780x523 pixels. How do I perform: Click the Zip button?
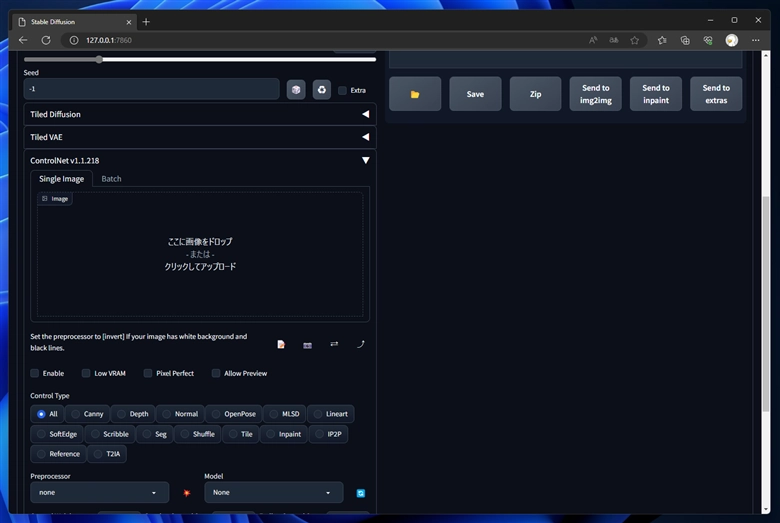[x=535, y=94]
